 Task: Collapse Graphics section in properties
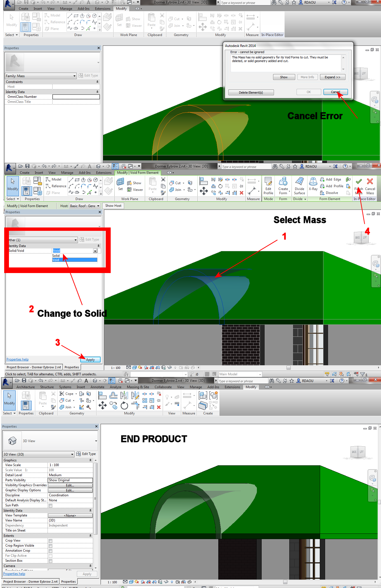[x=90, y=460]
